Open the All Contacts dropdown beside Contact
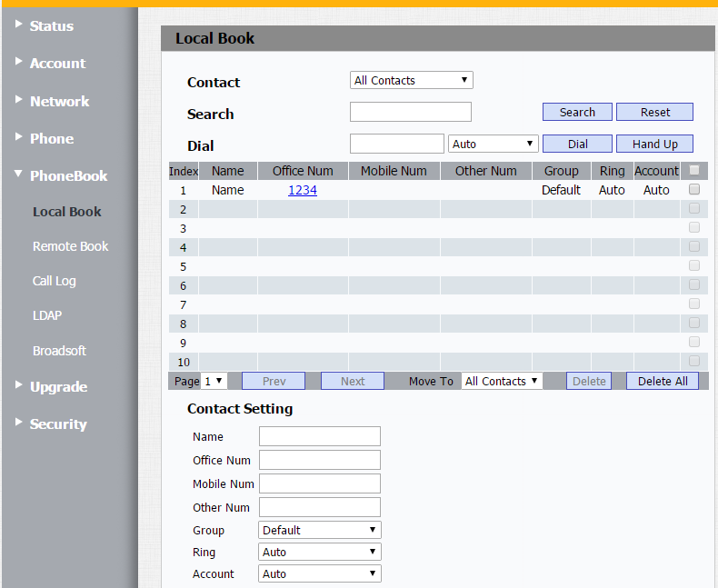The image size is (718, 588). pos(411,80)
